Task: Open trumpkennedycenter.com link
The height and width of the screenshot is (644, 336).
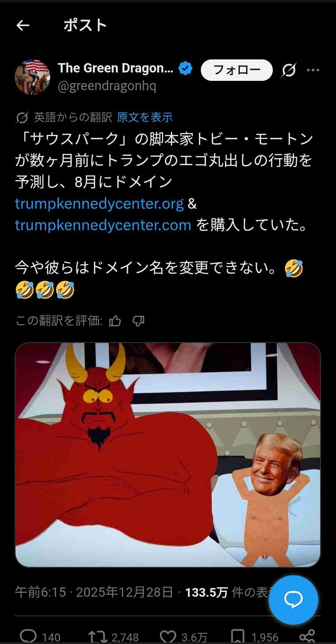Action: (103, 225)
